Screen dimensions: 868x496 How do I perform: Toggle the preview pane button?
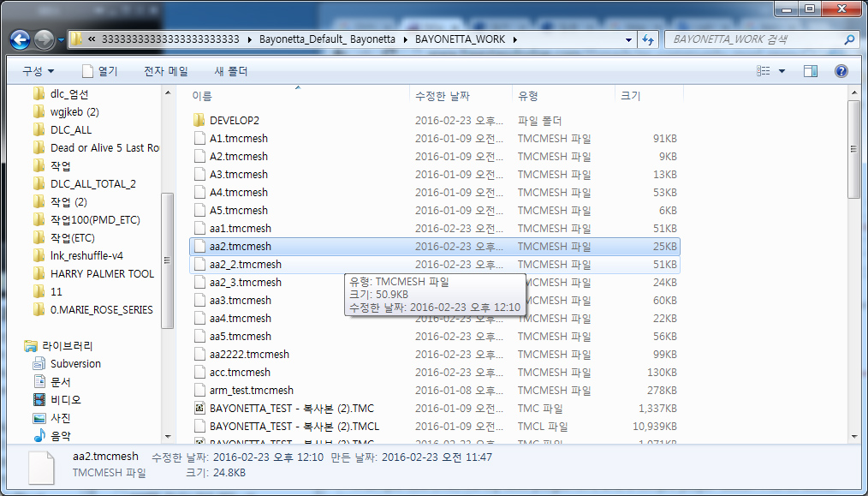click(811, 71)
